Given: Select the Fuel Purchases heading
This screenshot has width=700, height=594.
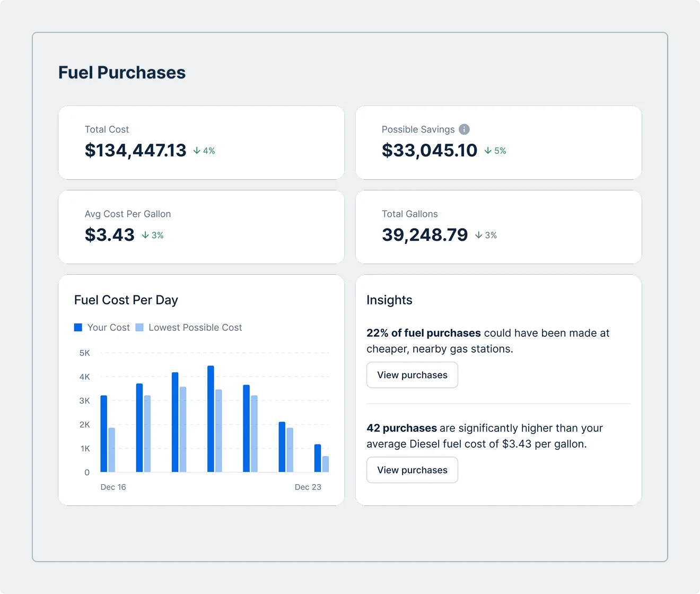Looking at the screenshot, I should [121, 72].
